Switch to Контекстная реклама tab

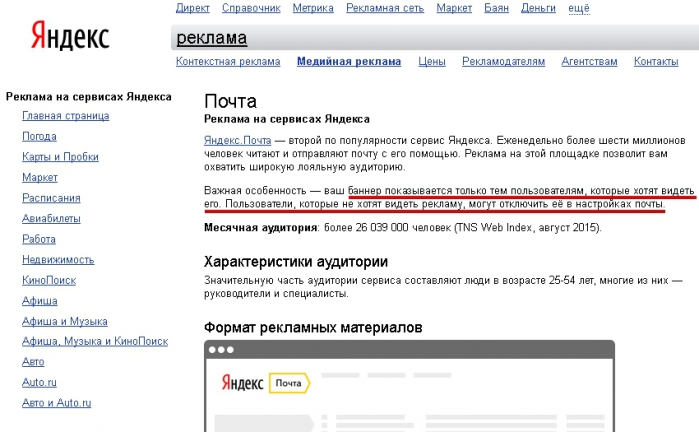(x=228, y=62)
